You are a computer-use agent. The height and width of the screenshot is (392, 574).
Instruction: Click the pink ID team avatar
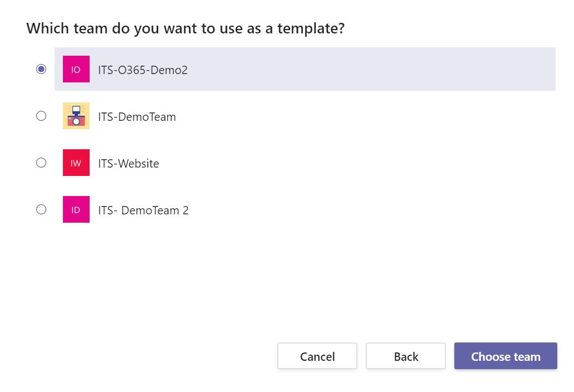click(76, 210)
